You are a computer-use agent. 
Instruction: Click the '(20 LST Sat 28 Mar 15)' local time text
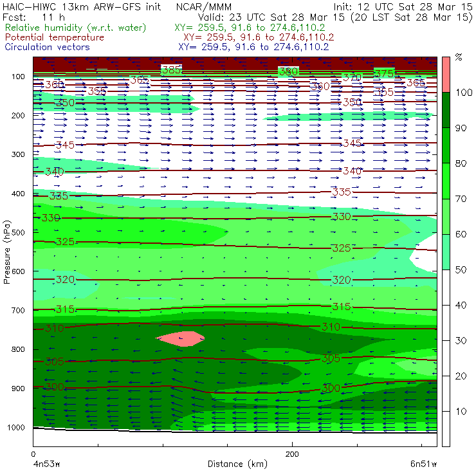pos(412,17)
